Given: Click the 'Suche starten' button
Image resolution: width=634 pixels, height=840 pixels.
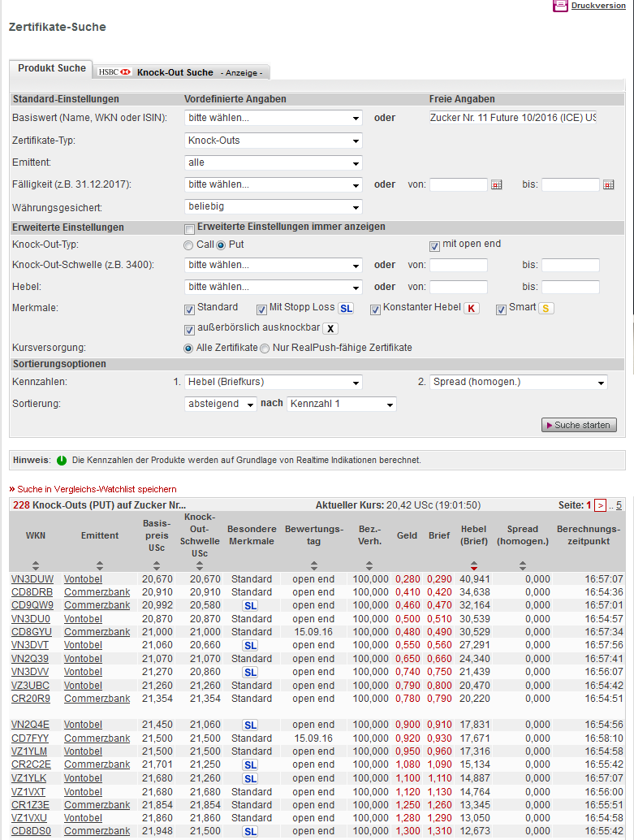Looking at the screenshot, I should click(579, 425).
